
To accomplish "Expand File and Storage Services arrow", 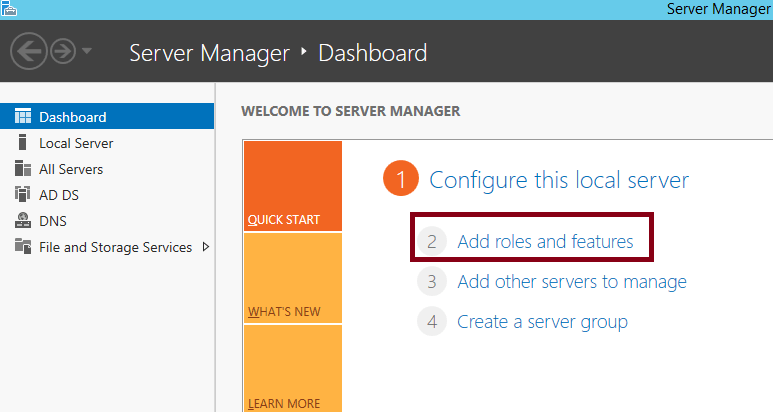I will 206,247.
